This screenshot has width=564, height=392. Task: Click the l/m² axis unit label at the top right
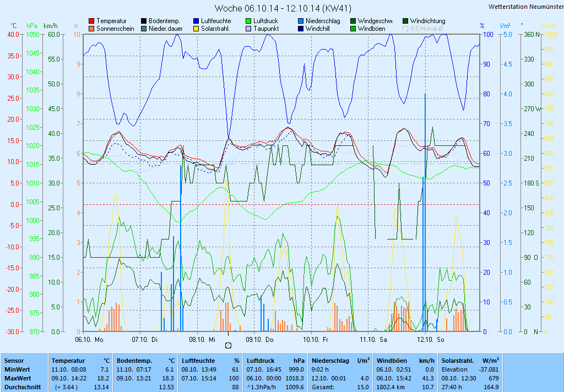coord(505,25)
